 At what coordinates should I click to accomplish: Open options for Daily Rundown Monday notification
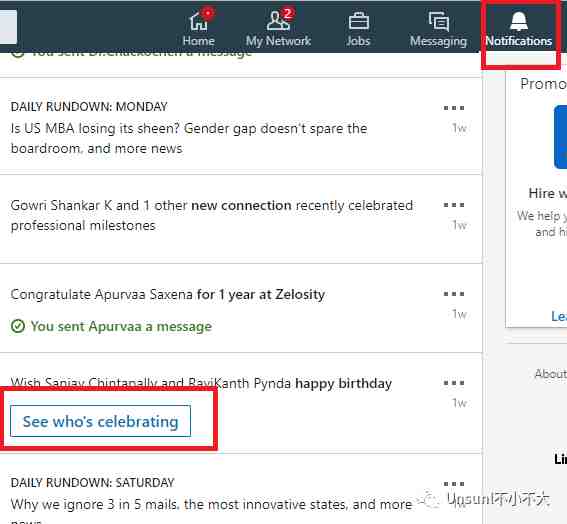pos(454,108)
